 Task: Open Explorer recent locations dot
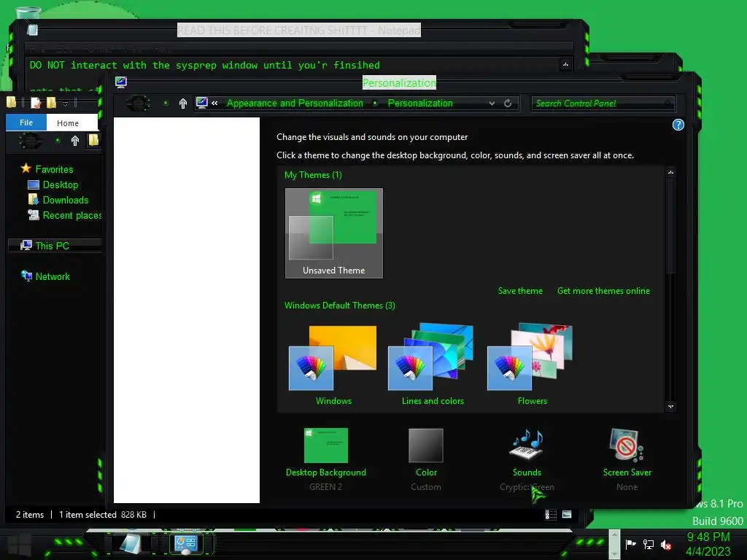coord(57,141)
